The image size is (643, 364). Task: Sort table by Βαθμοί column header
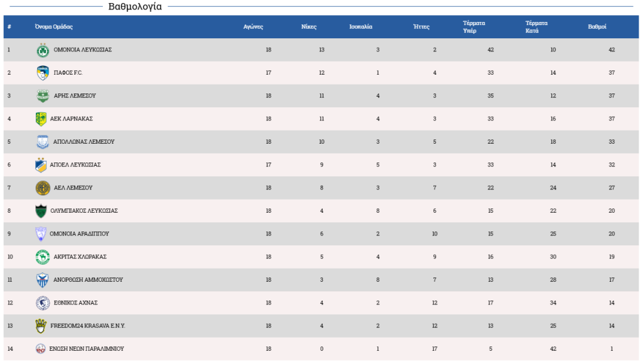[597, 27]
